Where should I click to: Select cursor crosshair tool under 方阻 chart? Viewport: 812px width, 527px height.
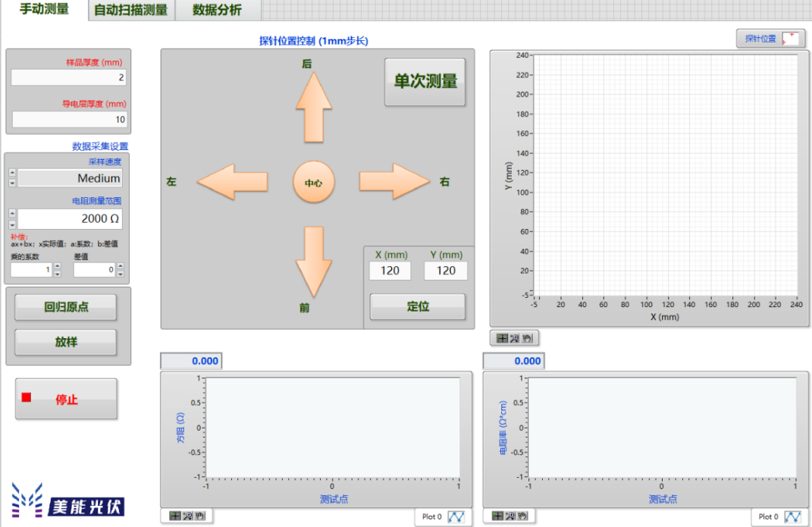175,516
